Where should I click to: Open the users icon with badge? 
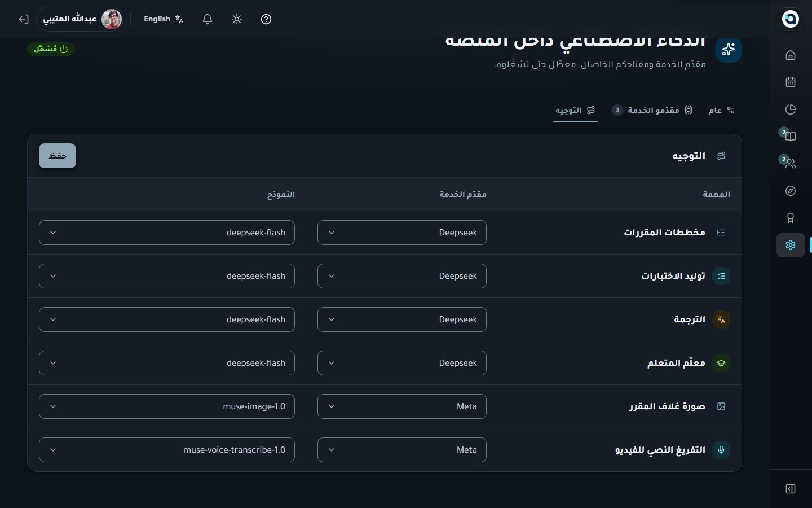(x=790, y=164)
